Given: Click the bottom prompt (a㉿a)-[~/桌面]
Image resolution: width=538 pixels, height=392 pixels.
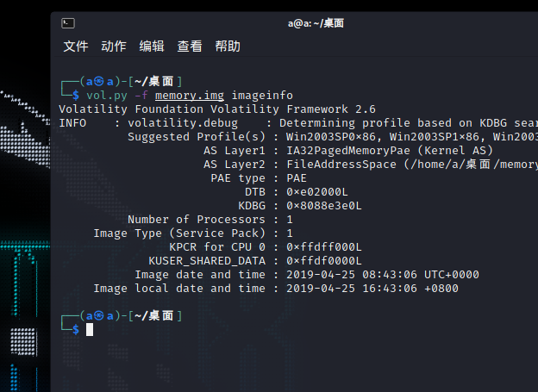Looking at the screenshot, I should point(131,316).
